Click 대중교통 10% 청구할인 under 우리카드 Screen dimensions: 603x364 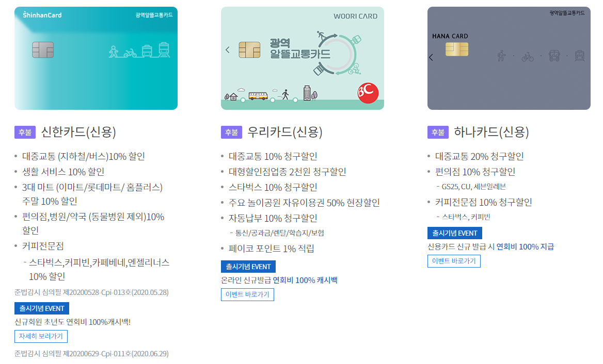coord(273,156)
